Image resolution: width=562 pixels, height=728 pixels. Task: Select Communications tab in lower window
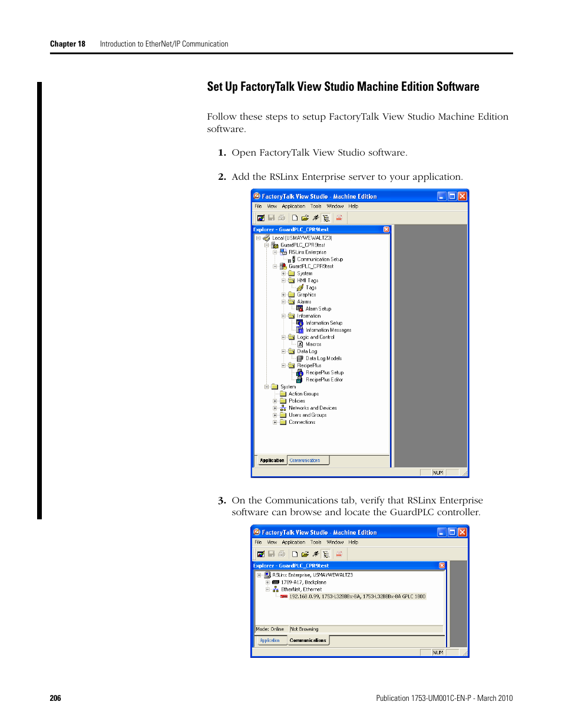pos(308,640)
